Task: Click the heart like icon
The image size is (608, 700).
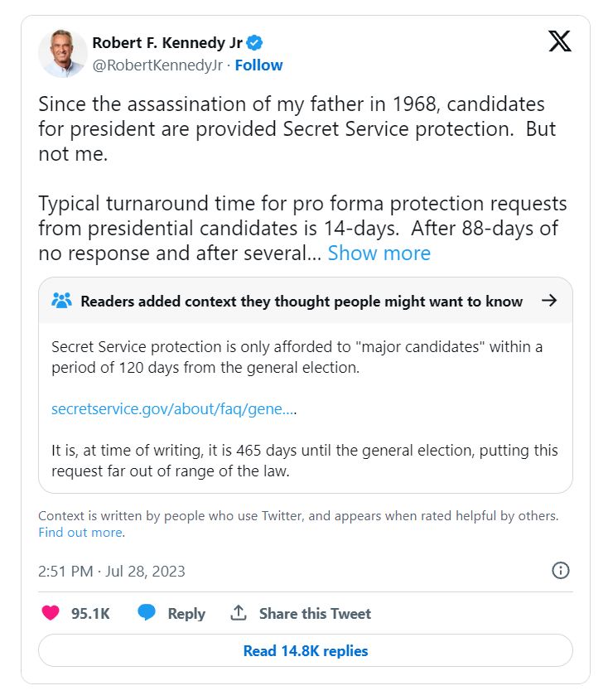Action: pos(51,613)
